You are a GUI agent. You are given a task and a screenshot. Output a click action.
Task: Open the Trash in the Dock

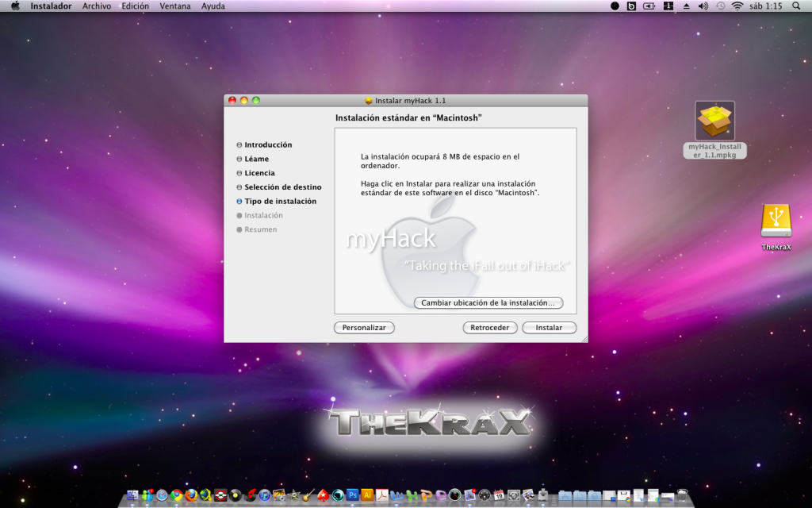[x=683, y=495]
